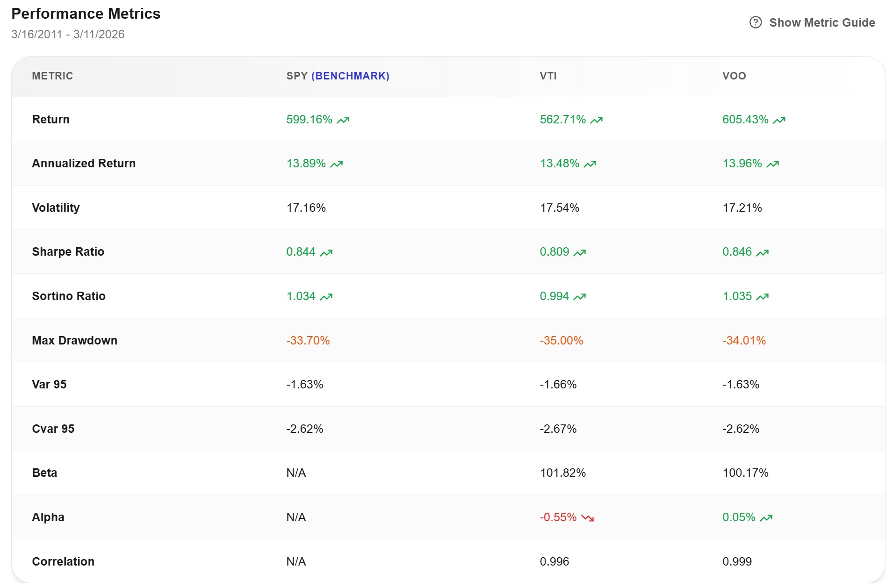The image size is (893, 588).
Task: Select the trend icon beside VTI Annualized Return
Action: point(590,164)
